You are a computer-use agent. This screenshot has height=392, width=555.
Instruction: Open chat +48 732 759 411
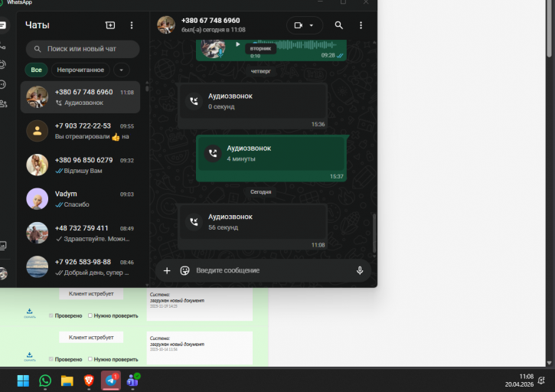tap(80, 233)
